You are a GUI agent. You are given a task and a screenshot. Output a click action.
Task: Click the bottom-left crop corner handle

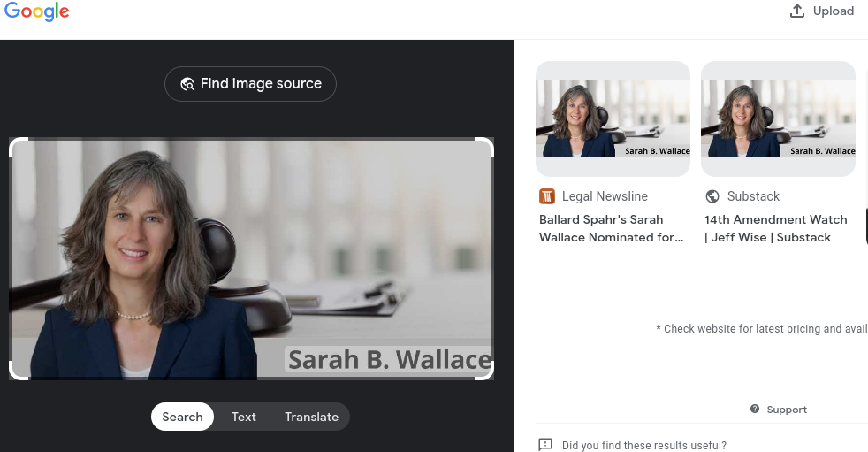[19, 371]
